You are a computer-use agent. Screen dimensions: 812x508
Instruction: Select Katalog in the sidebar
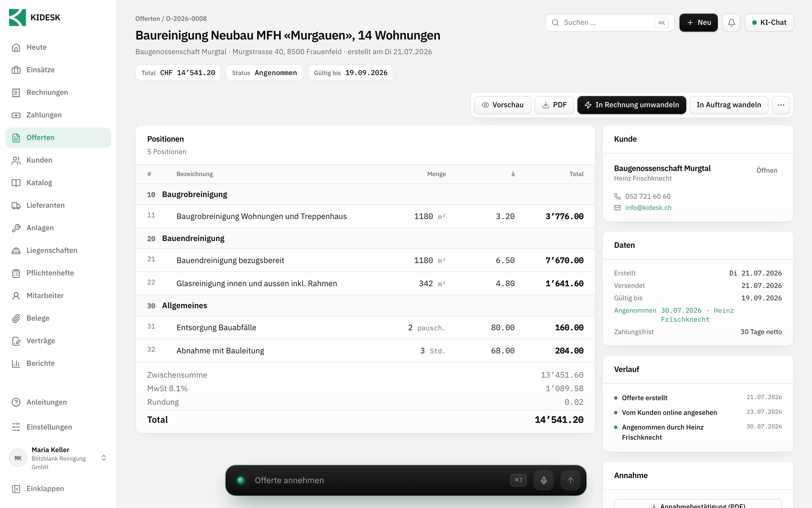pos(58,183)
